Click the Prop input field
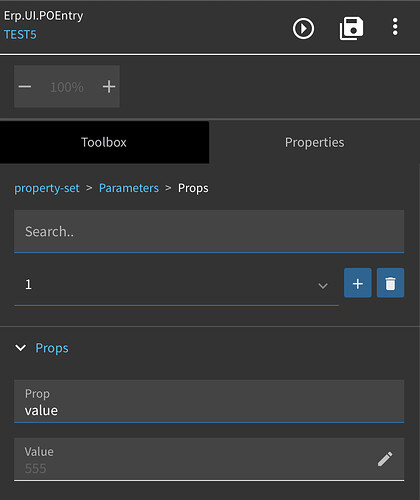 click(209, 401)
